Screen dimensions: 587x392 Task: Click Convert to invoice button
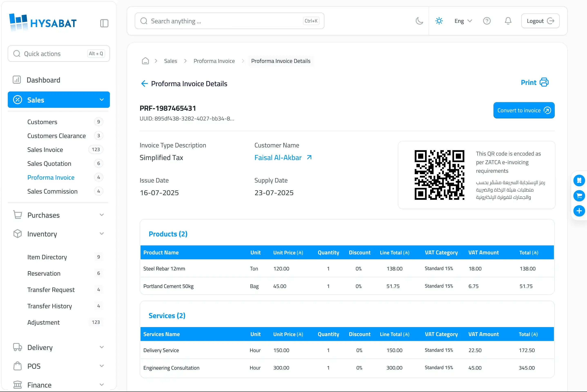(524, 110)
